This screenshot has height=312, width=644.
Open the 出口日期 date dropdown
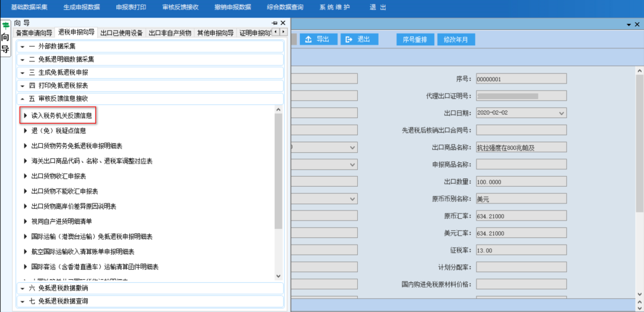561,113
